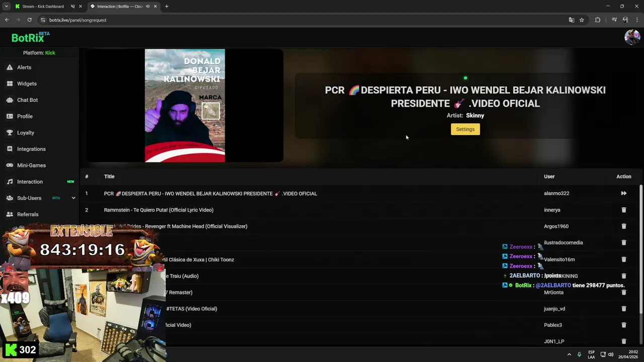The width and height of the screenshot is (644, 362).
Task: Open the translate page icon
Action: [571, 20]
